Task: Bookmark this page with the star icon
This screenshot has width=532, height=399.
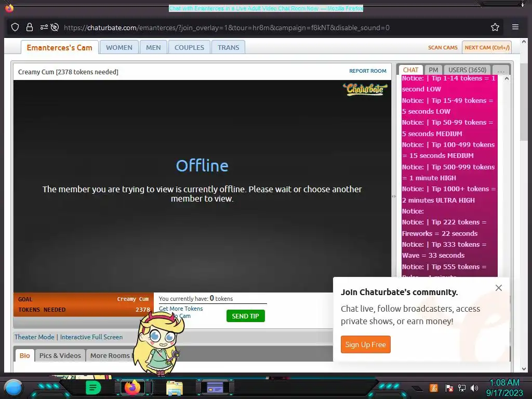Action: 495,27
